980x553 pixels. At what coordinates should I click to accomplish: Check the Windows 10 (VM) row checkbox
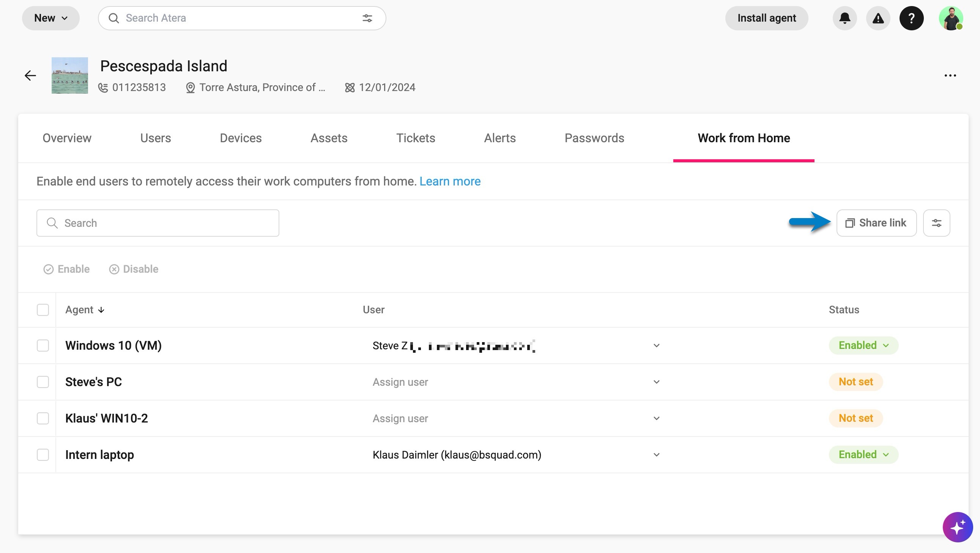pyautogui.click(x=43, y=346)
